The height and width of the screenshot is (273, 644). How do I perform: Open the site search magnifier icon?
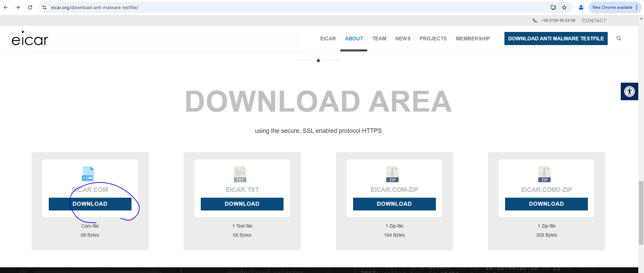(x=618, y=38)
